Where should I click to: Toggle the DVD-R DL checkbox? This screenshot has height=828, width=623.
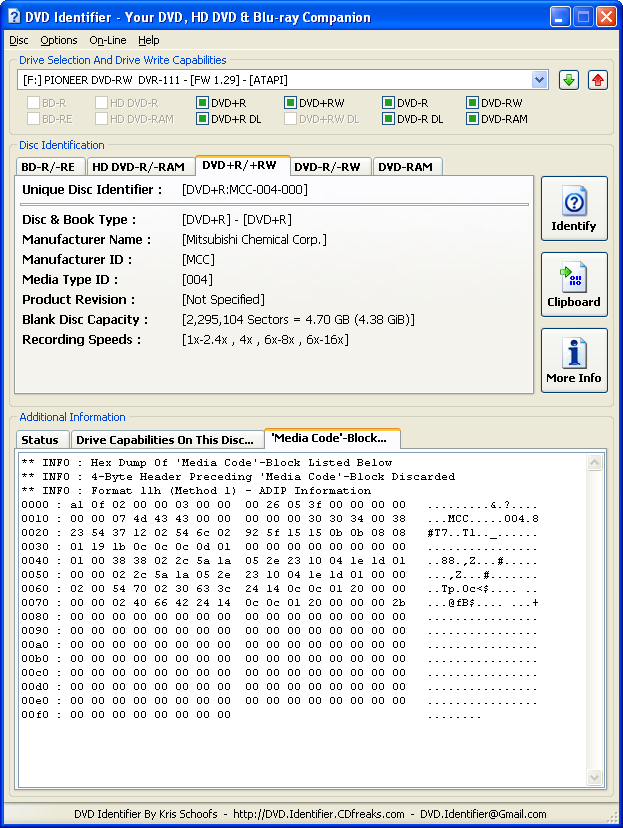tap(389, 119)
